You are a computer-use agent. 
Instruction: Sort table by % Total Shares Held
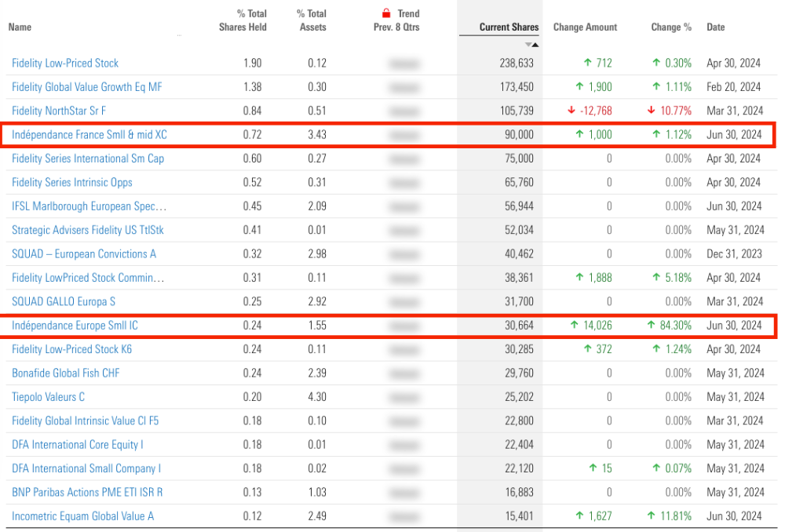click(x=243, y=20)
